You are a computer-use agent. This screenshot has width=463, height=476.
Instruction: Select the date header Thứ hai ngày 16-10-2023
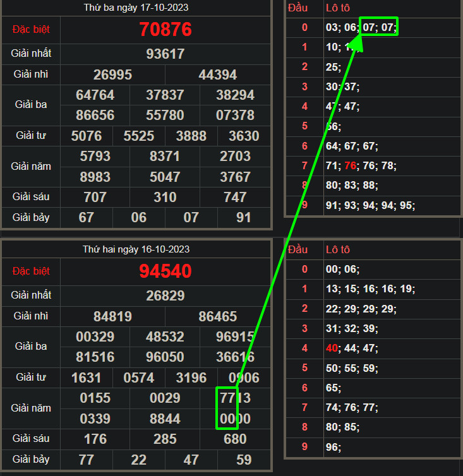tap(136, 249)
